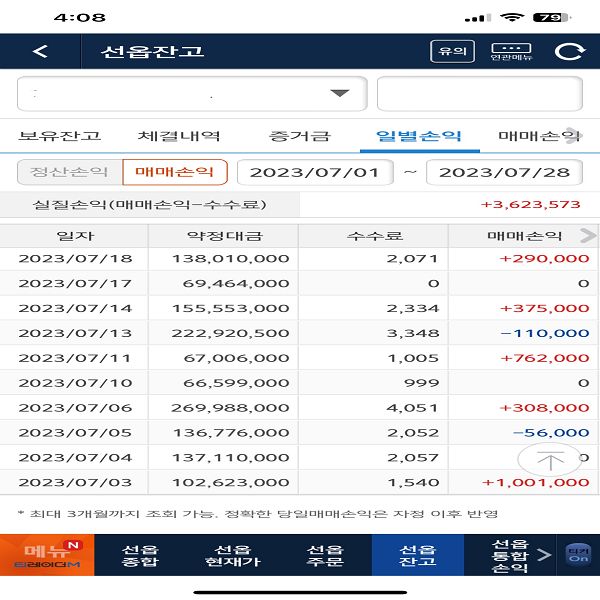Tap the refresh icon in header
This screenshot has height=600, width=600.
[x=568, y=52]
